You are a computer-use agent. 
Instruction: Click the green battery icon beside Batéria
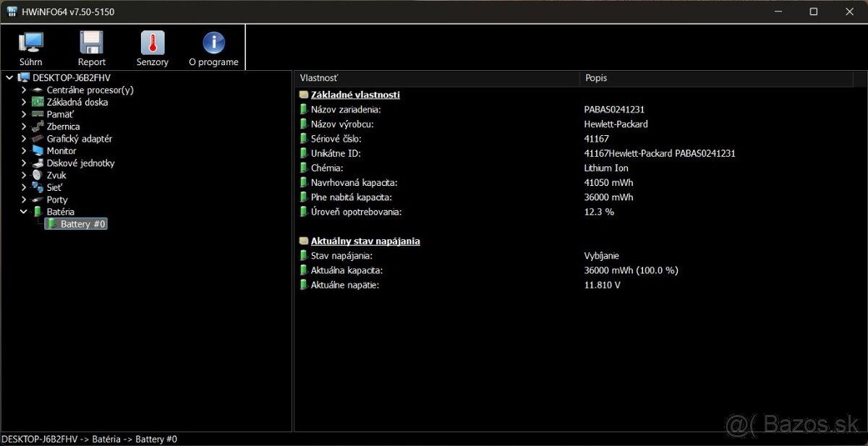coord(36,211)
